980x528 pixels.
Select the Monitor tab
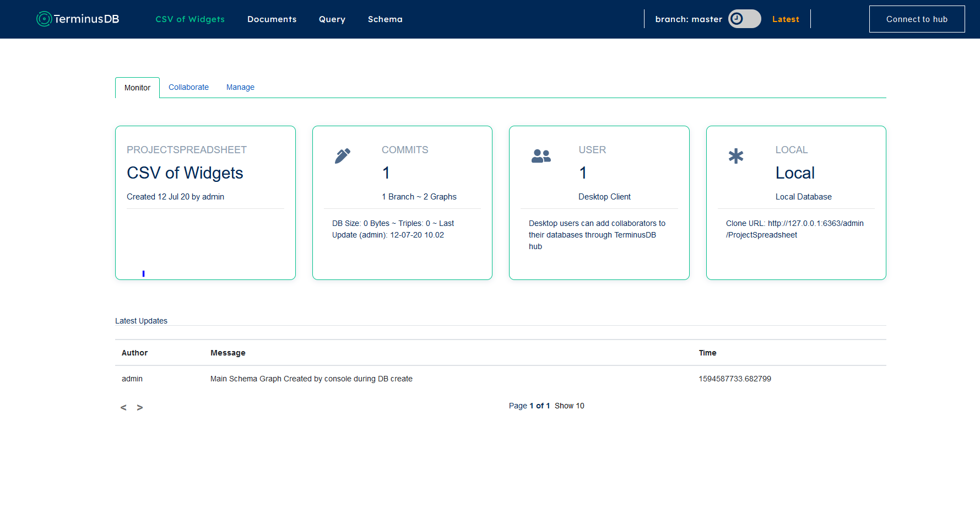(137, 87)
